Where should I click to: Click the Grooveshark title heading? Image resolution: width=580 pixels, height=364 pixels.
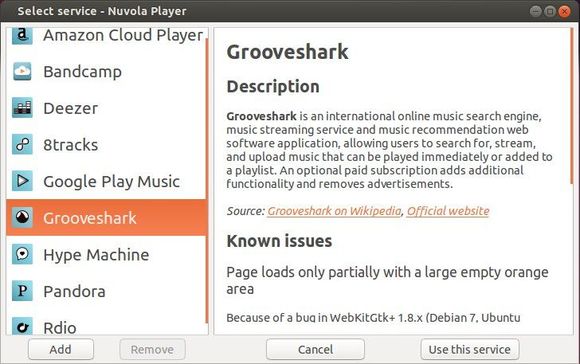[x=287, y=52]
